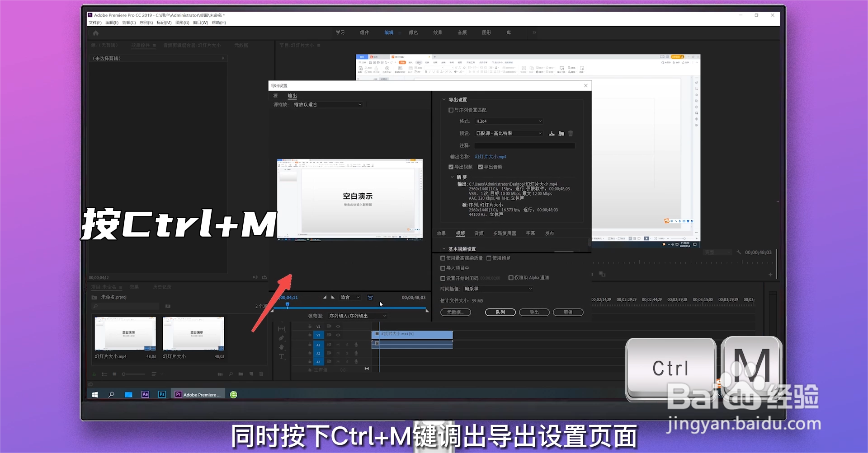The width and height of the screenshot is (868, 453).
Task: Click Adobe Premiere taskbar button
Action: [198, 395]
